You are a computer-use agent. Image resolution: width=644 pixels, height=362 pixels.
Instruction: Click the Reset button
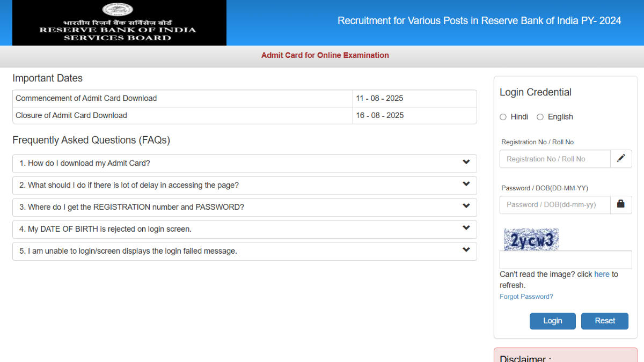coord(605,321)
